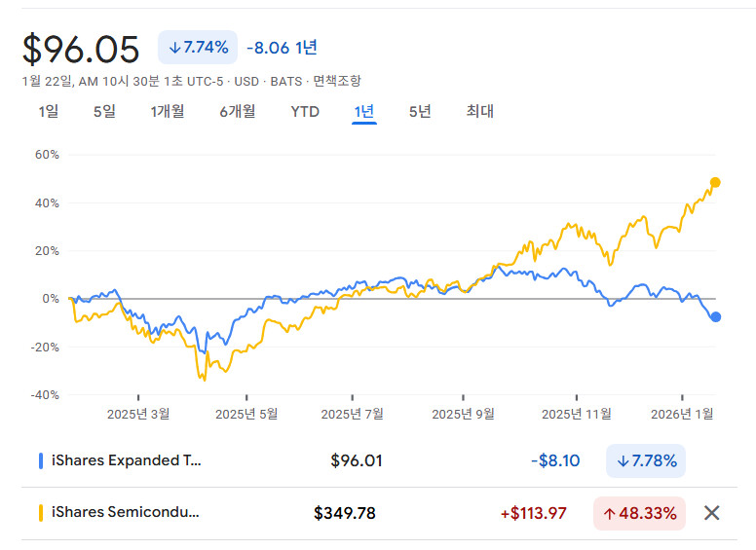Click the red 48.33% increase badge
Screen dimensions: 756x550
(x=639, y=513)
